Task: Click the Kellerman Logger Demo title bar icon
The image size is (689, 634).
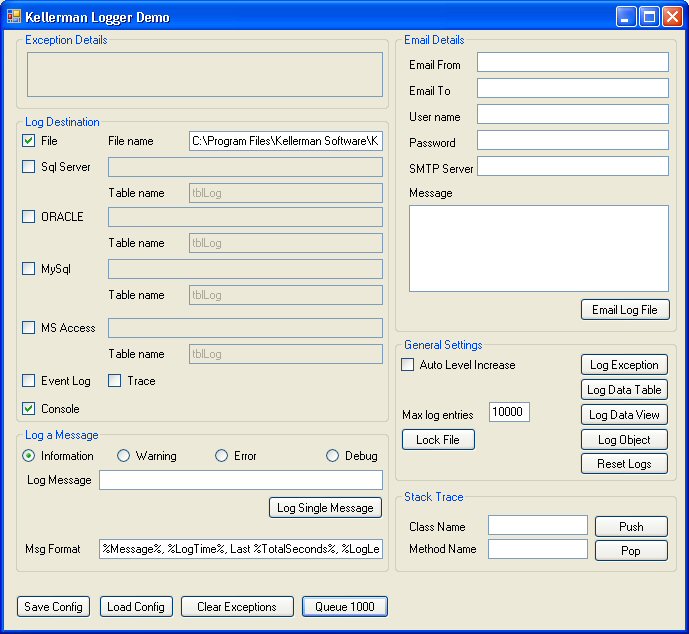Action: tap(14, 17)
